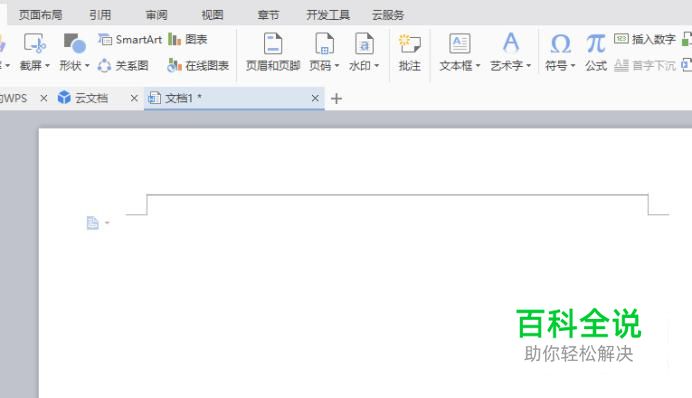
Task: Open the 审阅 ribbon tab
Action: click(x=156, y=15)
